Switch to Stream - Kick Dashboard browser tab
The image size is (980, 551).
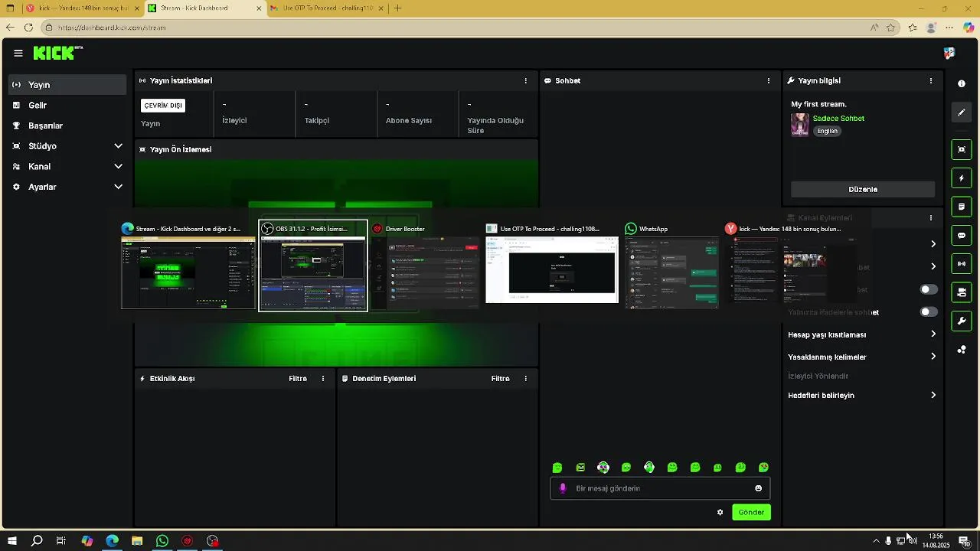click(204, 8)
